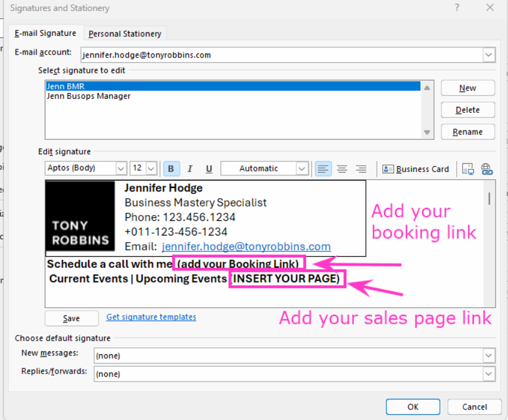Insert hyperlink icon in signature toolbar
Image resolution: width=508 pixels, height=420 pixels.
487,169
